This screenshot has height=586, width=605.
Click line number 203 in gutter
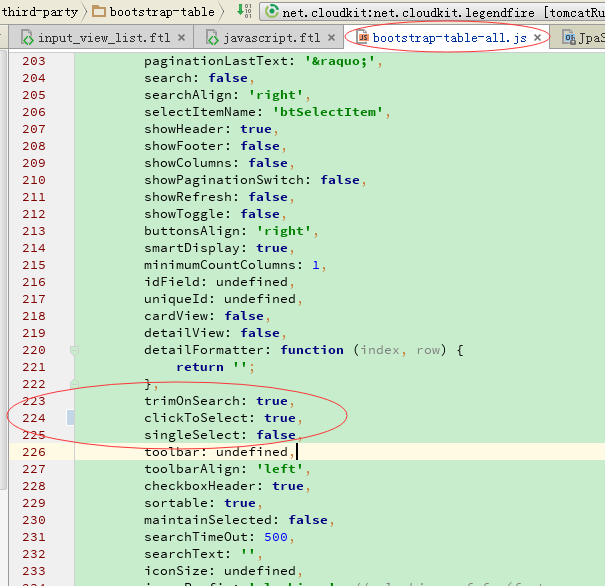tap(34, 61)
